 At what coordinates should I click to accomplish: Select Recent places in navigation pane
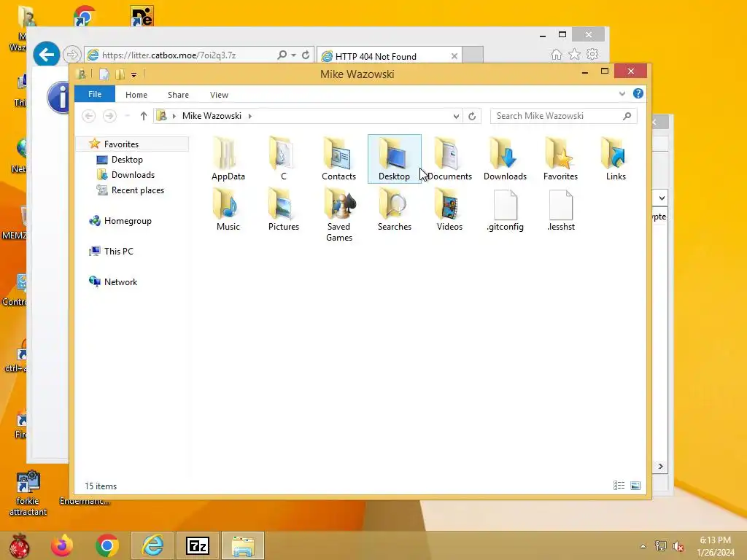138,190
